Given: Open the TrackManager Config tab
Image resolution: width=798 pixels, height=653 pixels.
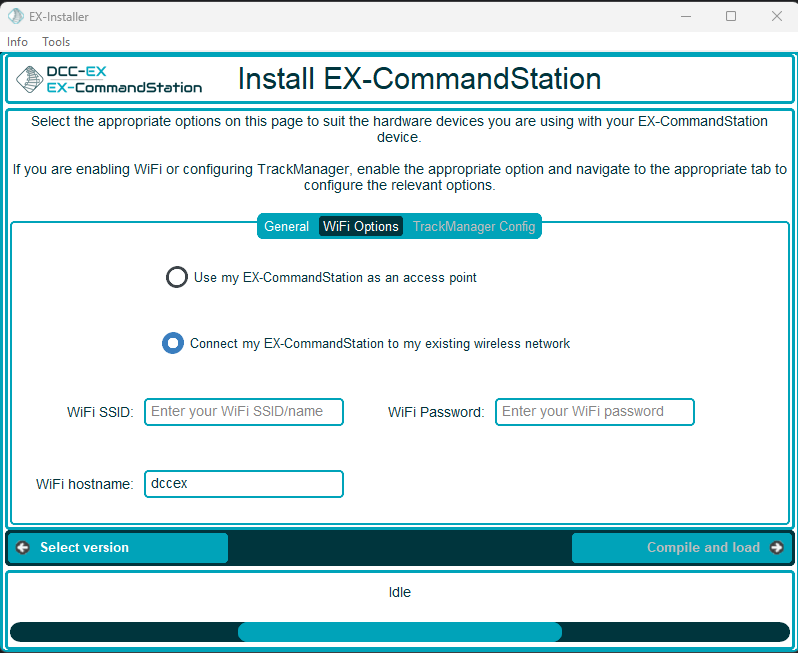Looking at the screenshot, I should tap(474, 226).
